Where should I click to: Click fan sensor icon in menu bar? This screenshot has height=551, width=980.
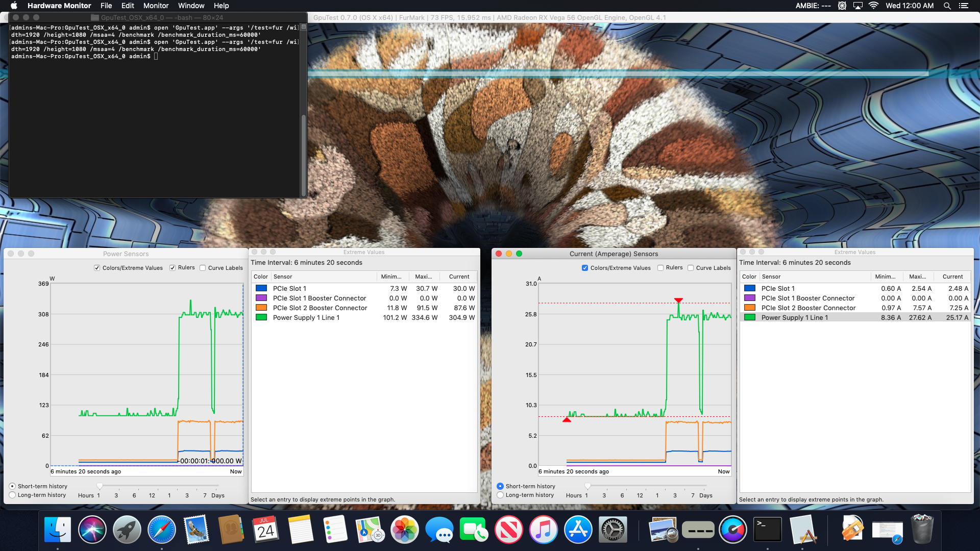coord(842,6)
